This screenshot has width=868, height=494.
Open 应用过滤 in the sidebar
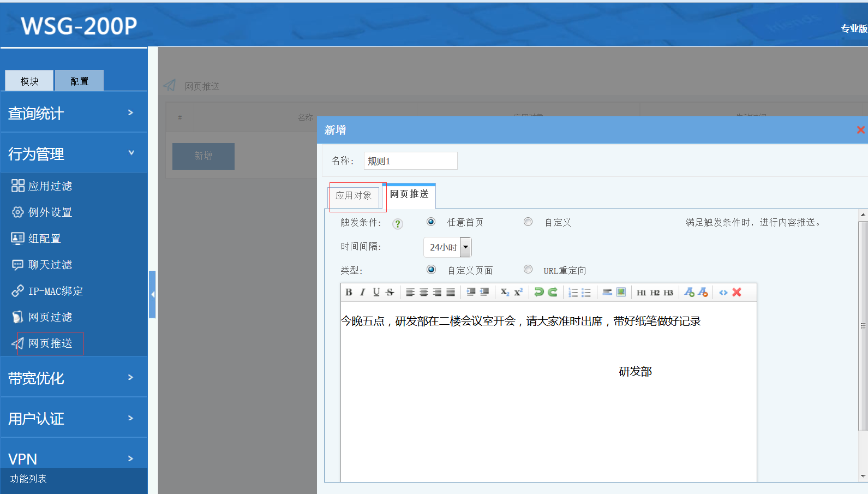pyautogui.click(x=50, y=186)
